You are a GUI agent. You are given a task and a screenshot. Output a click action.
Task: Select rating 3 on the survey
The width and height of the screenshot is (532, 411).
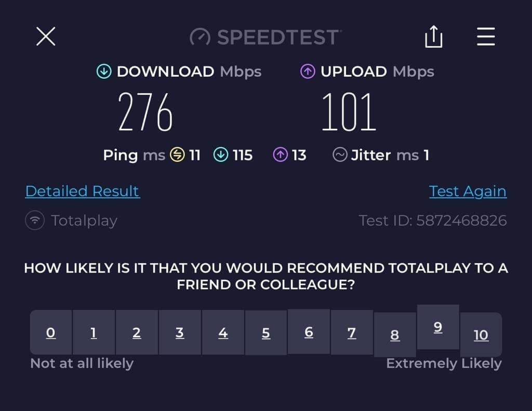180,333
